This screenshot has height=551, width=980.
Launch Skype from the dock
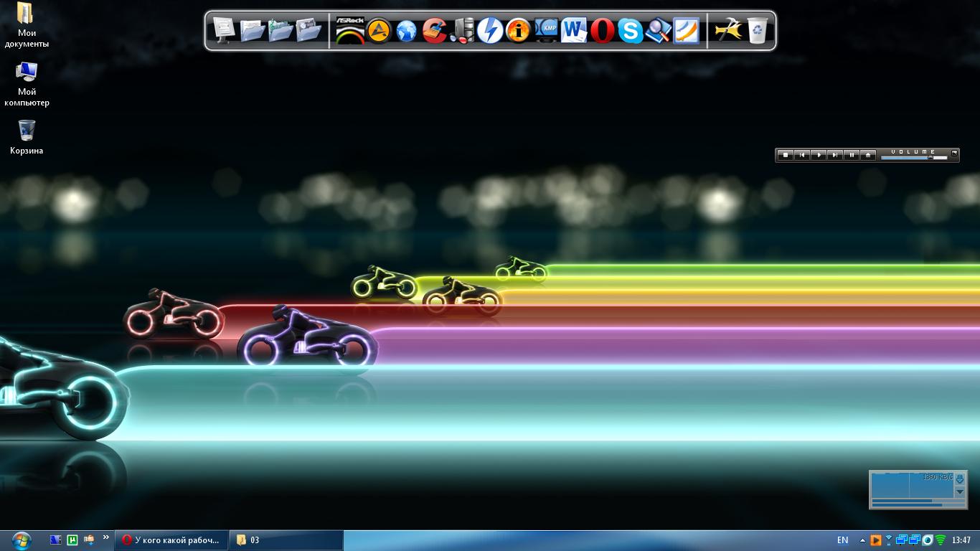tap(631, 31)
